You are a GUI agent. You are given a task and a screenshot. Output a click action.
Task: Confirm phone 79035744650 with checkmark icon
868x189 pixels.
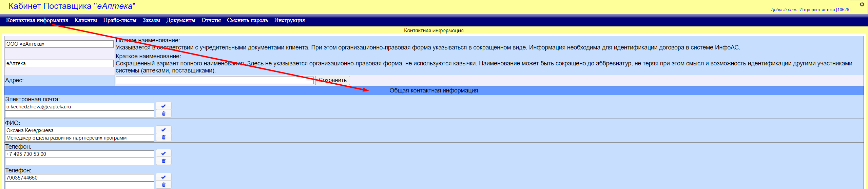[x=163, y=177]
